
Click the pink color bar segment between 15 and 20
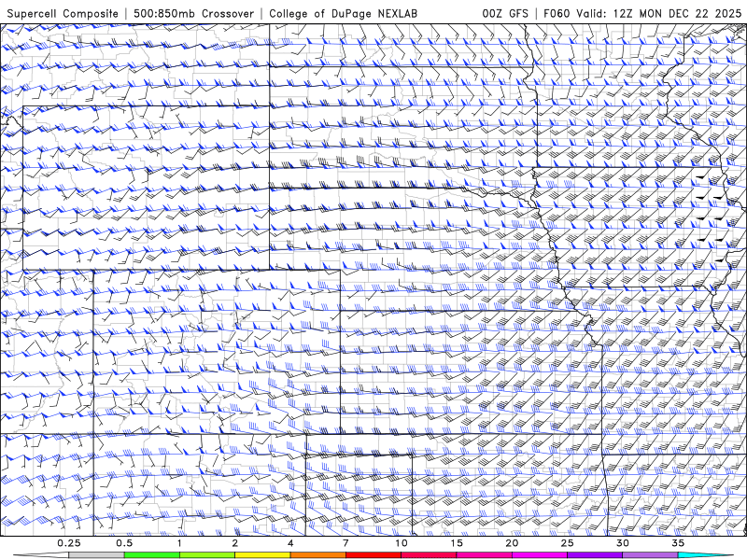tap(484, 555)
